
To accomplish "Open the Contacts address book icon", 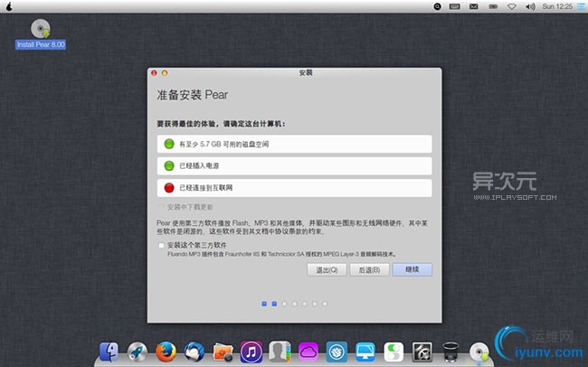I will tap(280, 352).
